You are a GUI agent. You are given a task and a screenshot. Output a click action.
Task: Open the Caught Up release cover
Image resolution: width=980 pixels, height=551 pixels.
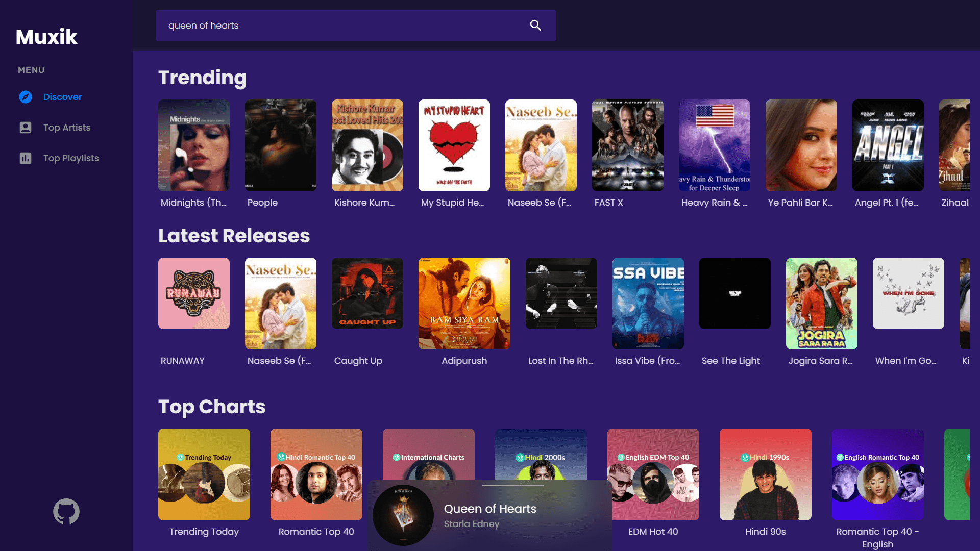click(367, 293)
